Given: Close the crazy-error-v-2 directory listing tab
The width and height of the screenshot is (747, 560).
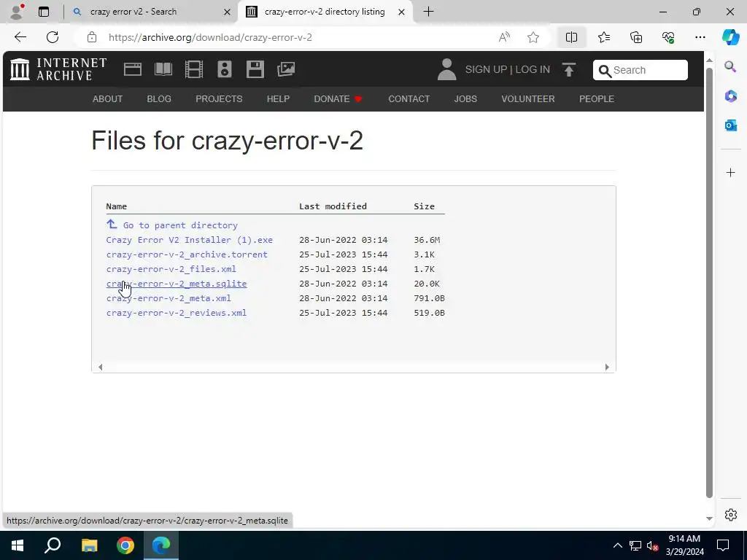Looking at the screenshot, I should pyautogui.click(x=402, y=12).
